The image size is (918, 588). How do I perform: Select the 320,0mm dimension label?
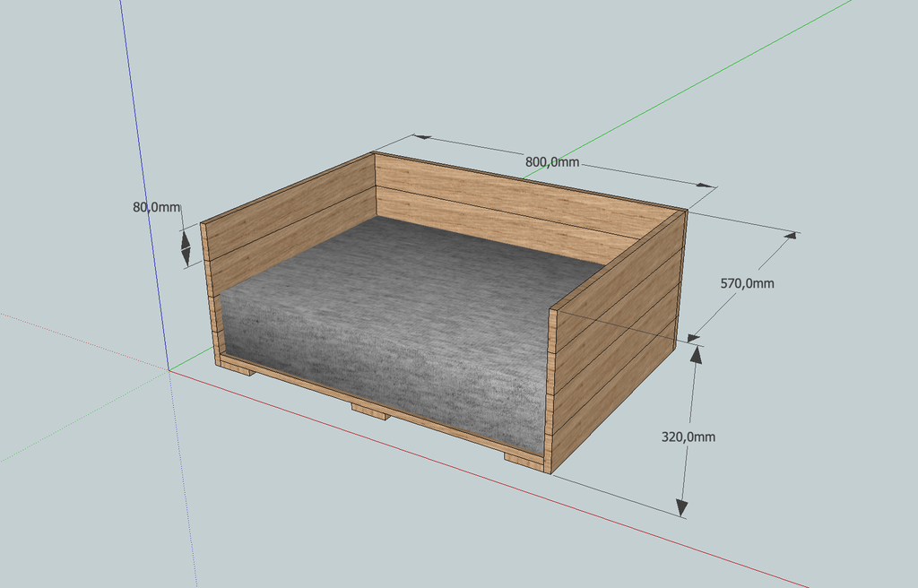coord(688,437)
